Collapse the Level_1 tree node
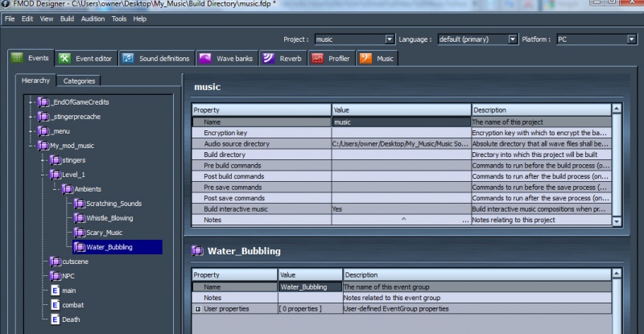 click(x=43, y=175)
